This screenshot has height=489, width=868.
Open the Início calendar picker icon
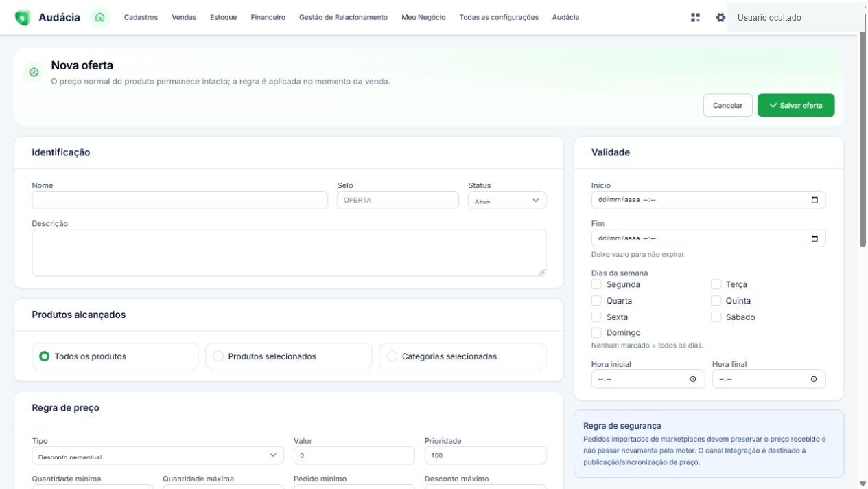[x=814, y=200]
